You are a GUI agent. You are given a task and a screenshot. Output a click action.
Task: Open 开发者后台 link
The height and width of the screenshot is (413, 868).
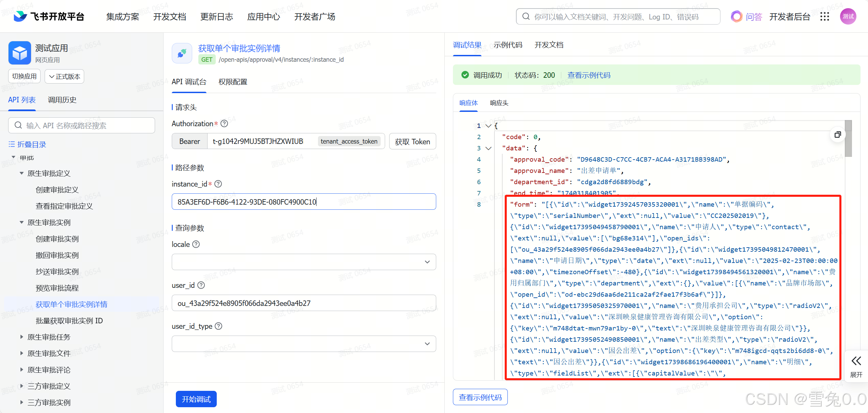click(x=790, y=17)
